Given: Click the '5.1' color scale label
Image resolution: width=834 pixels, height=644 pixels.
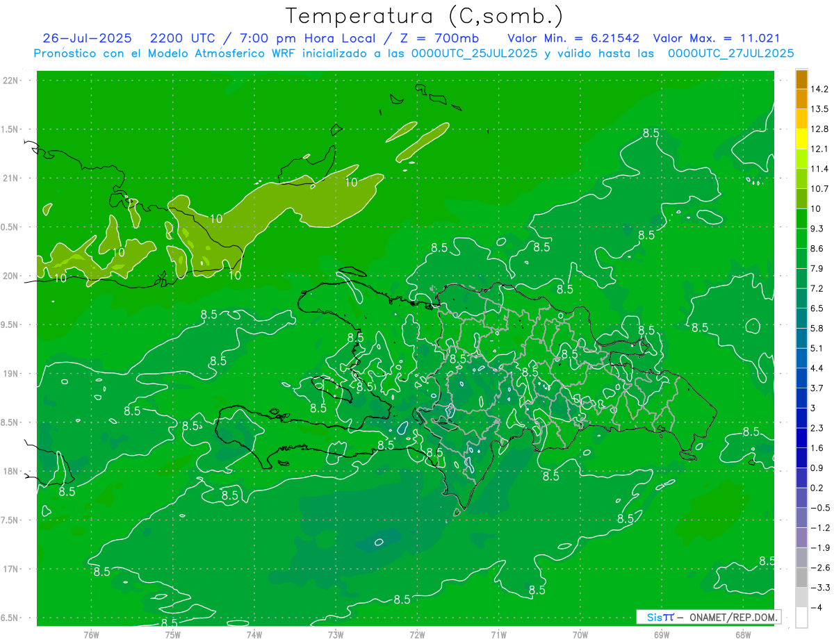Looking at the screenshot, I should pos(817,348).
